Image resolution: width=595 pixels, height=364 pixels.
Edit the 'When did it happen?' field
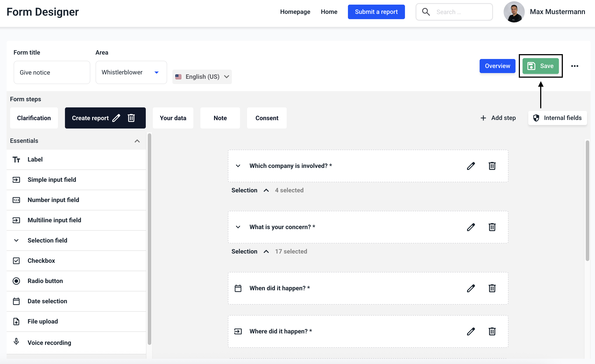click(471, 288)
